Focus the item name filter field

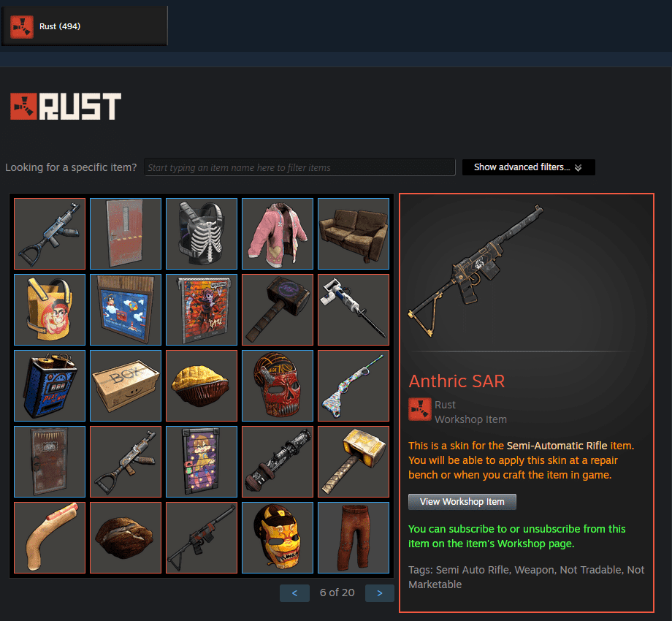(x=299, y=167)
